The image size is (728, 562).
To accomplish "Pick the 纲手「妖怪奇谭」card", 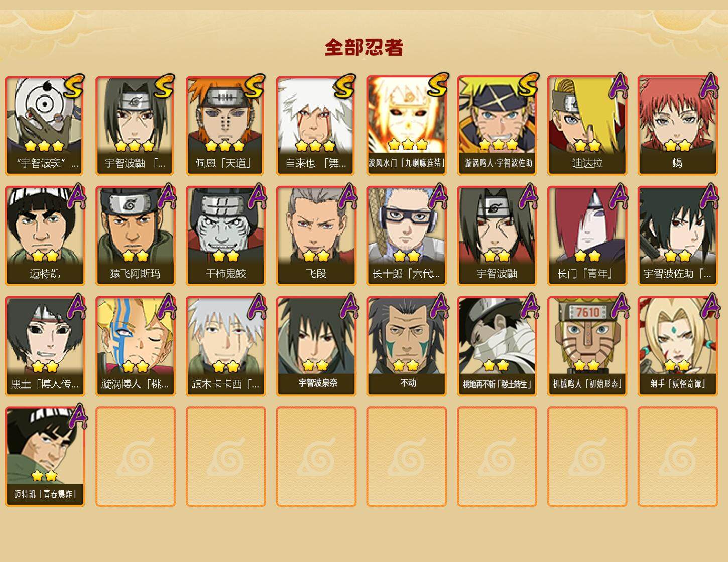I will tap(678, 346).
